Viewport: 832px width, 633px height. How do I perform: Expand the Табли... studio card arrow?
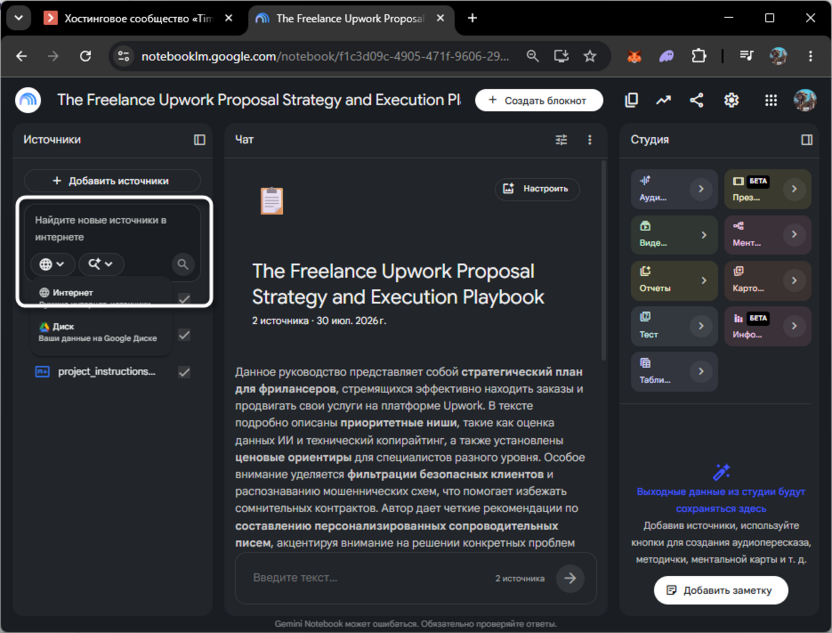pyautogui.click(x=701, y=371)
